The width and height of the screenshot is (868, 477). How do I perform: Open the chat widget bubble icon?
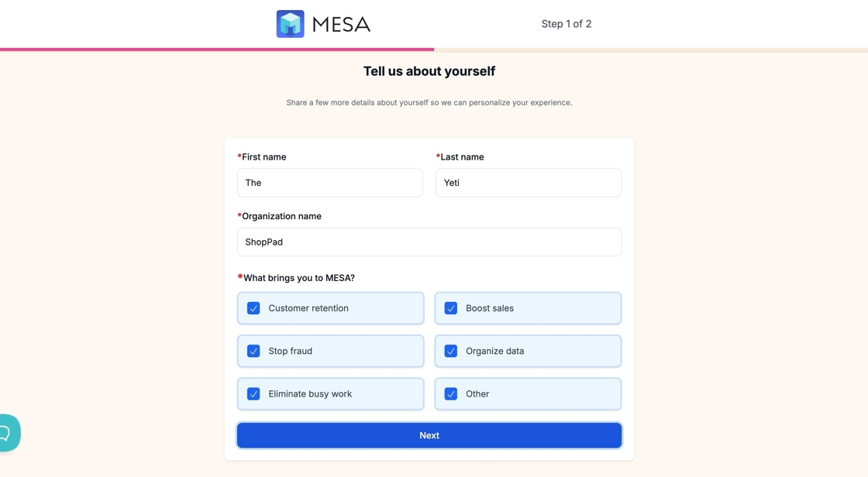tap(8, 433)
